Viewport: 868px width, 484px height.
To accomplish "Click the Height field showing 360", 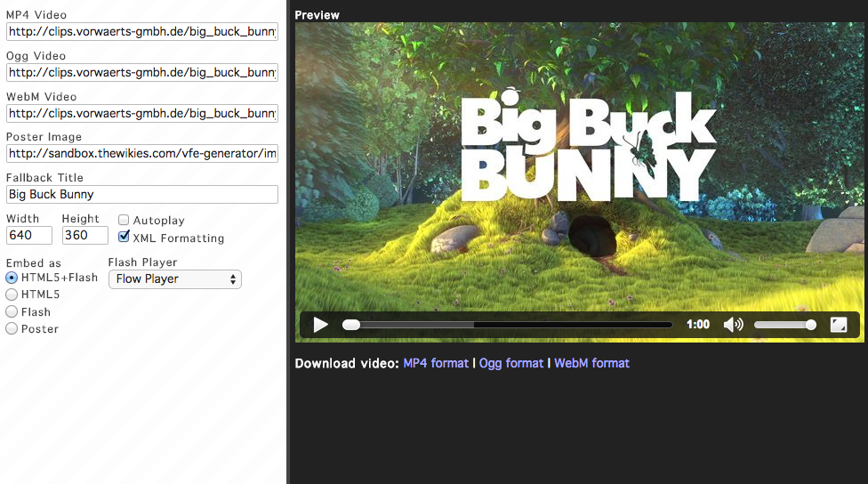I will pos(85,236).
